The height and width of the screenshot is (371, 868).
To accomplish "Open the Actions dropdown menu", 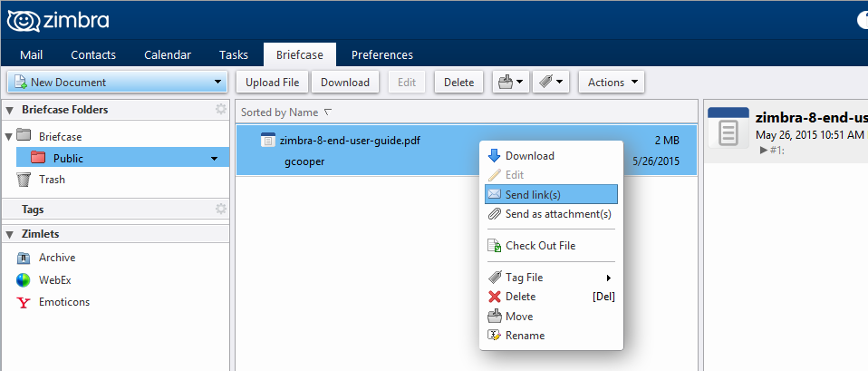I will tap(612, 82).
